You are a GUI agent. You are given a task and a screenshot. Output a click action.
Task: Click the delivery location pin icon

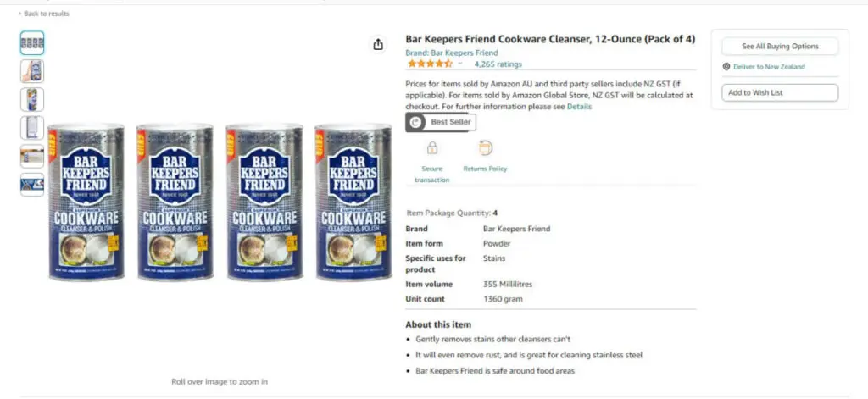pos(726,67)
